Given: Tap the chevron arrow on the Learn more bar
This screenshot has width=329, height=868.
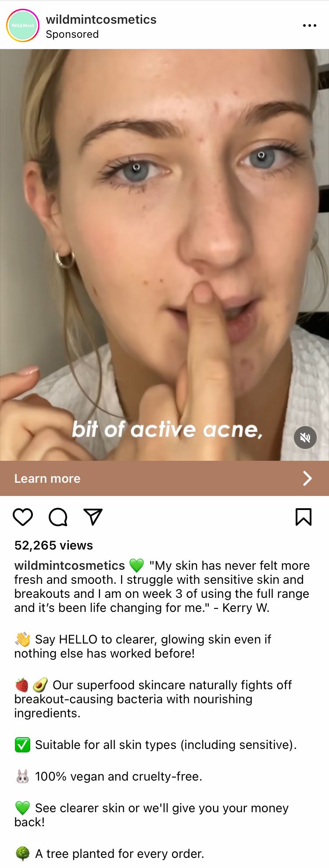Looking at the screenshot, I should (308, 478).
